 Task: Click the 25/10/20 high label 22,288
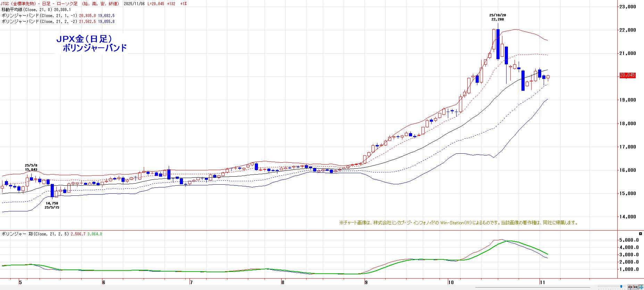497,19
